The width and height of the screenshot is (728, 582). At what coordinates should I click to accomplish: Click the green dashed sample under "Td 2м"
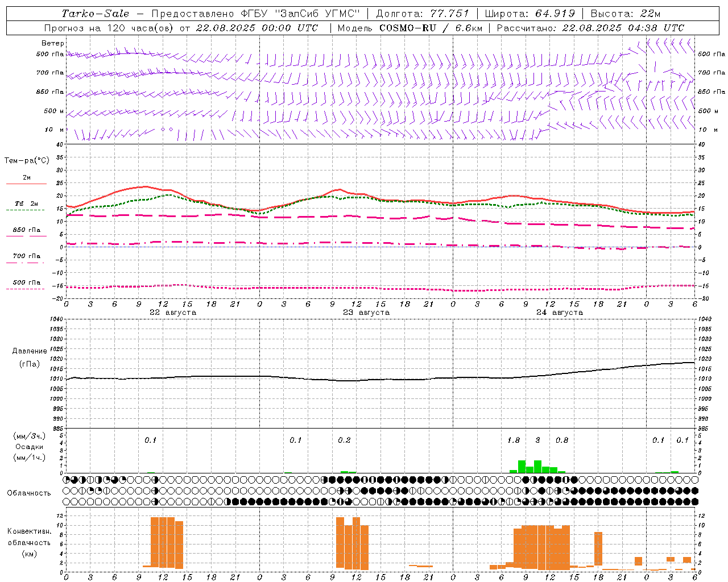25,210
